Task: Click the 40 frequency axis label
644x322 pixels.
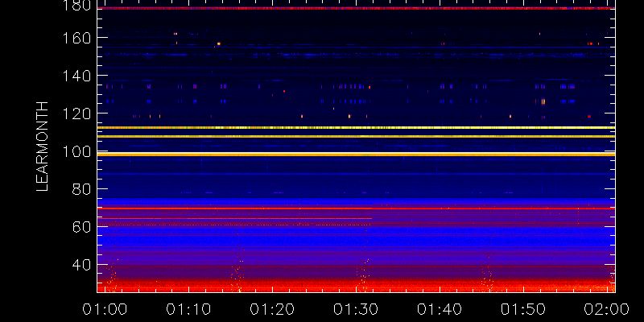Action: (81, 265)
